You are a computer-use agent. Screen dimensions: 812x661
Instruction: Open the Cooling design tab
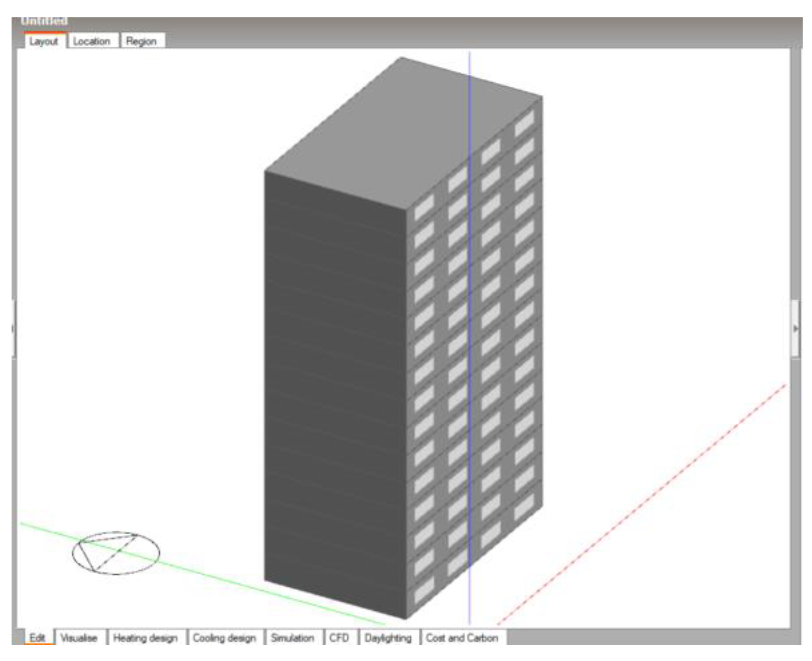(x=225, y=638)
